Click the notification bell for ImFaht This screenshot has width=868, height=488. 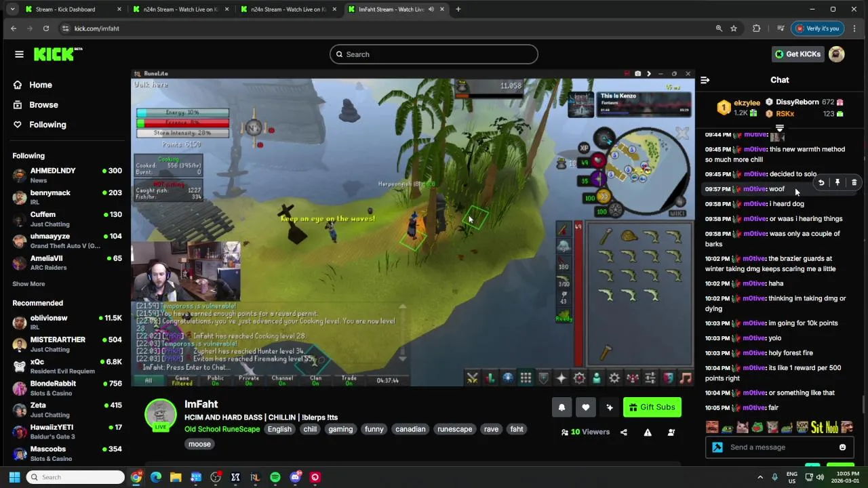pyautogui.click(x=561, y=407)
